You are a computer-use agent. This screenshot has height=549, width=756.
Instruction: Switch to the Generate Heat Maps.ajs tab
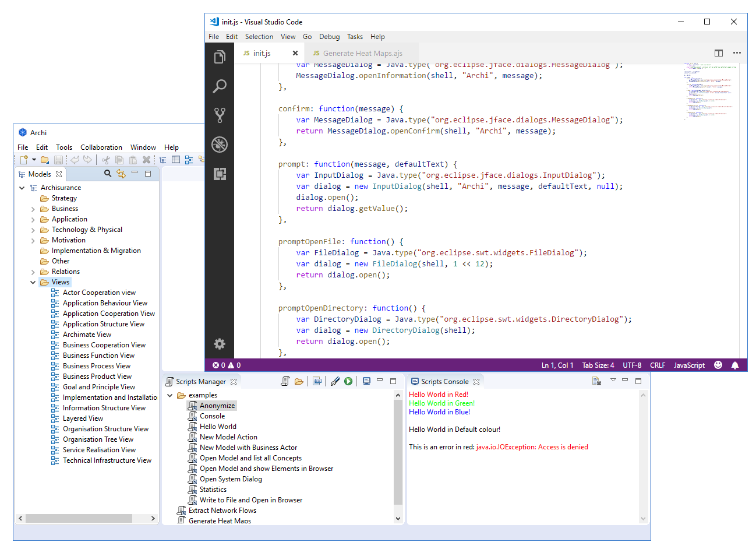coord(362,53)
